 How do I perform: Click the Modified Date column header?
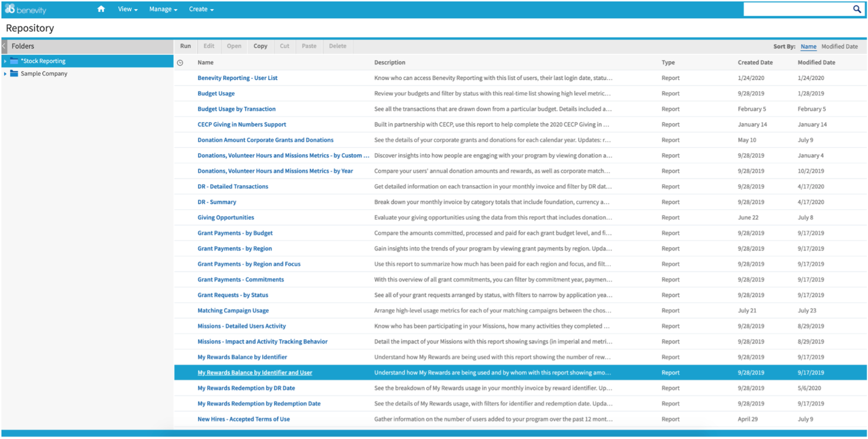click(816, 63)
